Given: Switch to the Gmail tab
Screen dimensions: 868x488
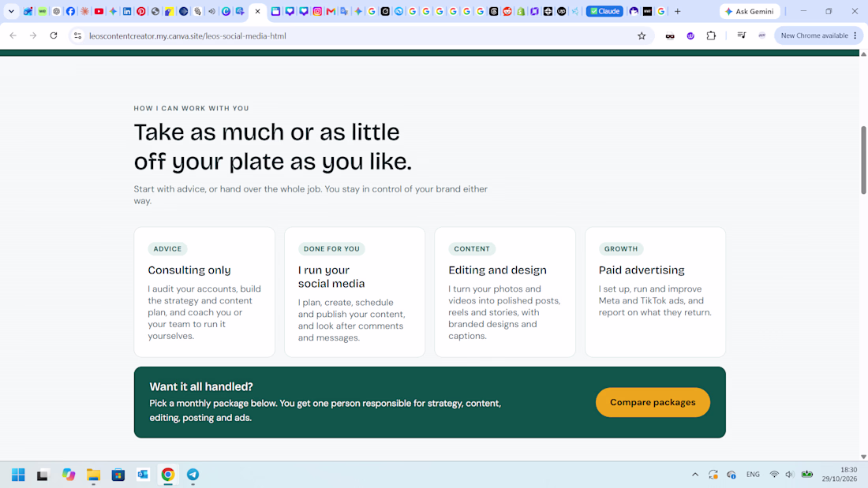Looking at the screenshot, I should pyautogui.click(x=331, y=11).
